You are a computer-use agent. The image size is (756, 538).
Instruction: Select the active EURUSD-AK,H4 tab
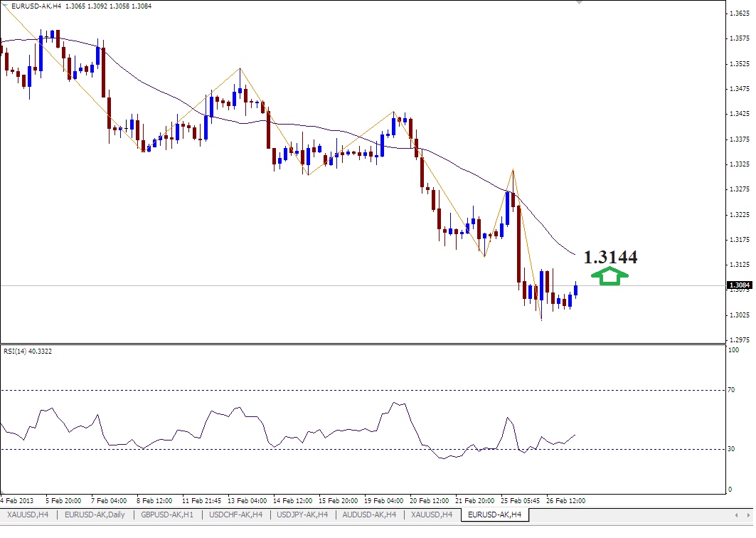(495, 514)
